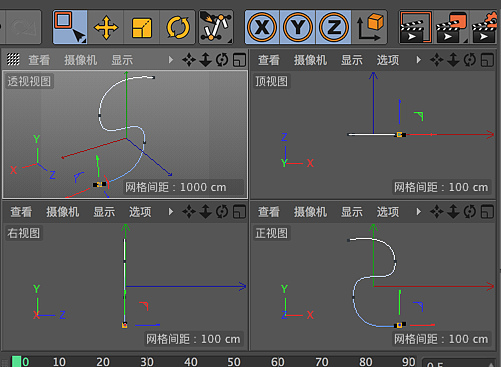
Task: Open 查看 menu in top view
Action: (269, 60)
